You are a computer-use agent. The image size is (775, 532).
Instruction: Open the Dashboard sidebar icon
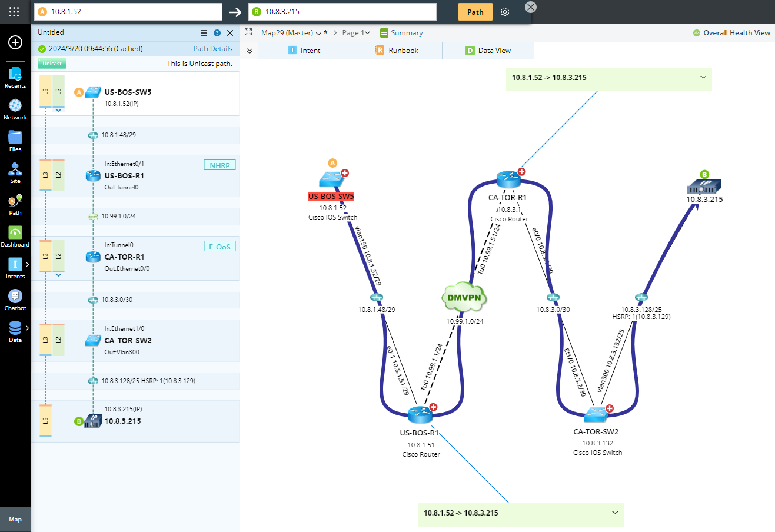[15, 236]
